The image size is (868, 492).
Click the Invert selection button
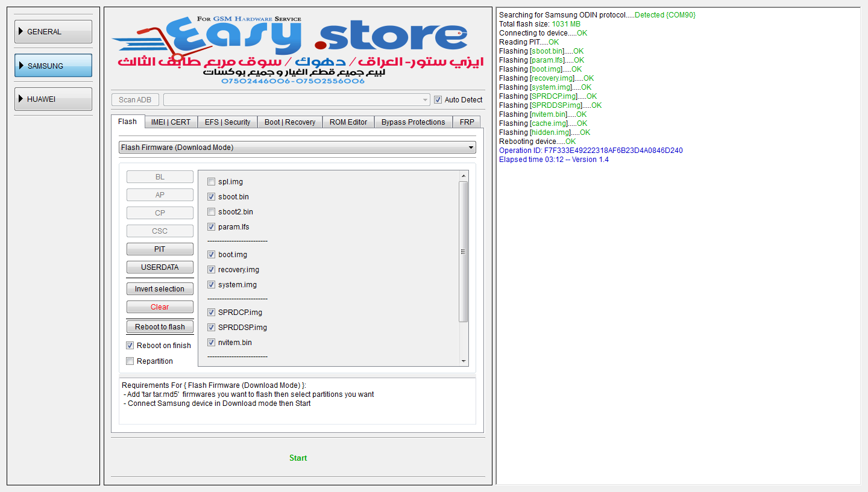(160, 289)
